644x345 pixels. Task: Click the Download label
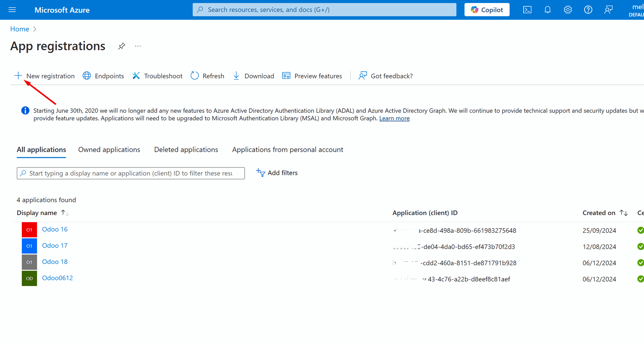[259, 76]
